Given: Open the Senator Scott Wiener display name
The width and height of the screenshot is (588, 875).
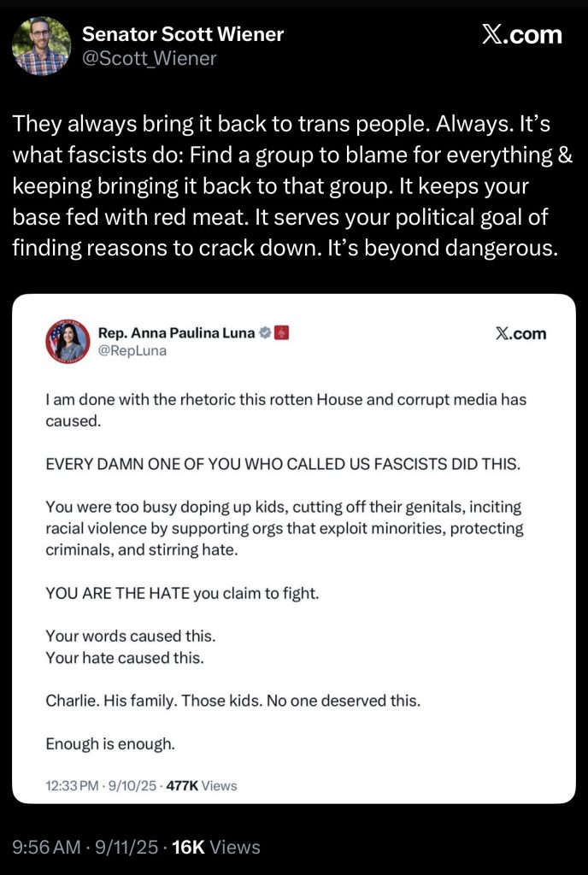Looking at the screenshot, I should [x=183, y=34].
